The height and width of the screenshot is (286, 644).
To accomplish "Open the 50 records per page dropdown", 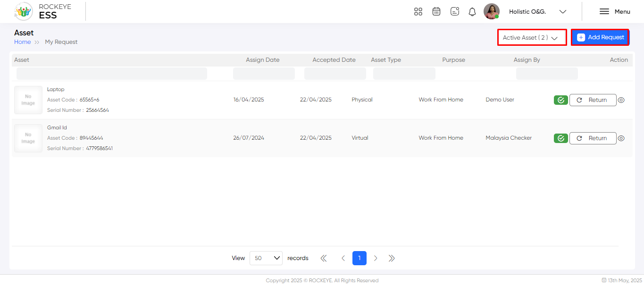I will tap(266, 258).
